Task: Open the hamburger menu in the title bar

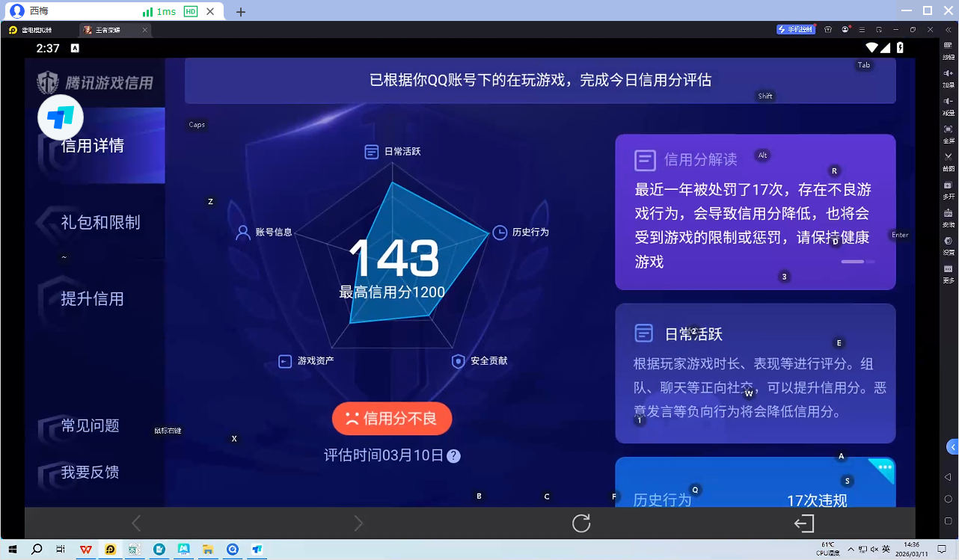Action: [x=863, y=29]
